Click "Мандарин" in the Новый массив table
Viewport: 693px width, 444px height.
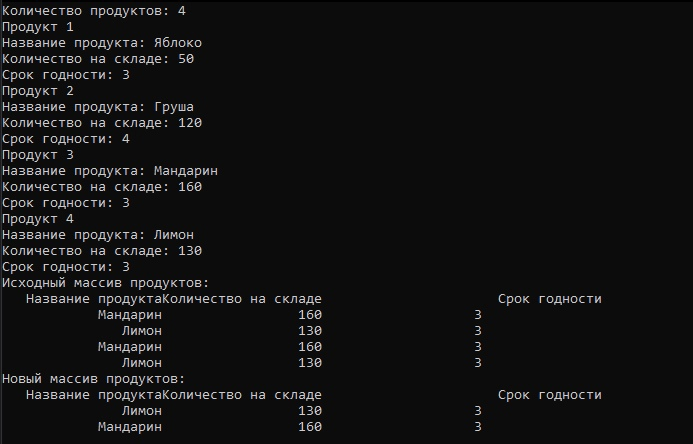pos(129,427)
